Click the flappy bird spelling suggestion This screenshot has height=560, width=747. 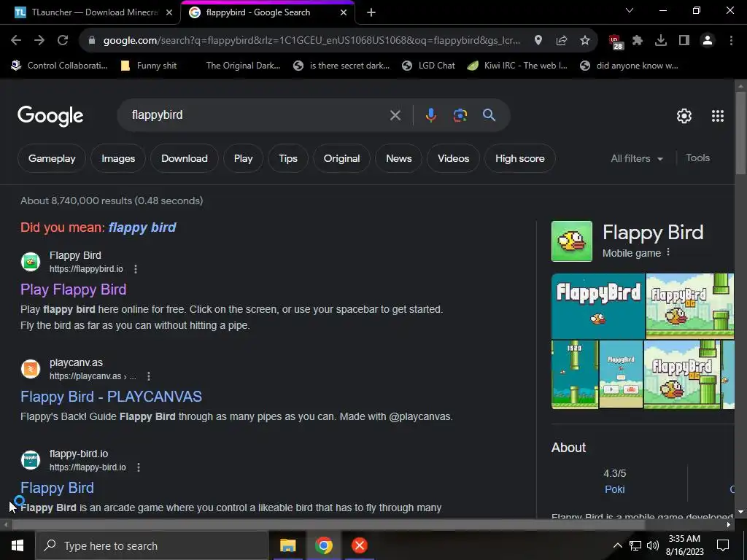142,227
